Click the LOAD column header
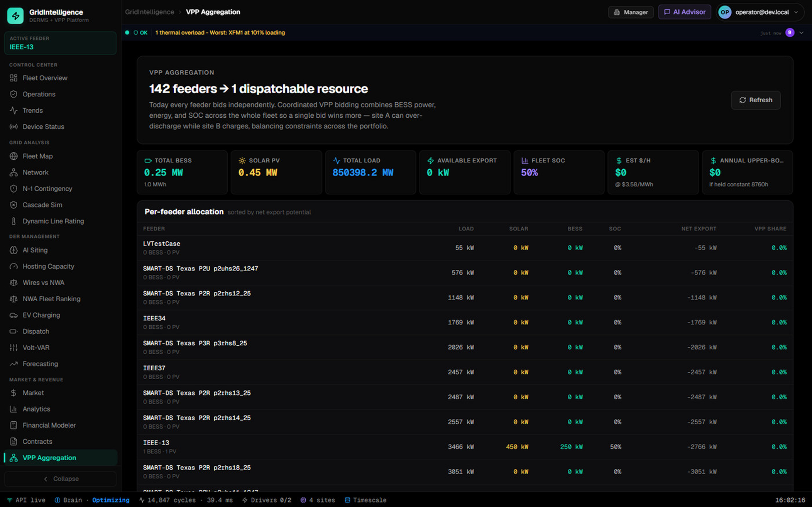 pos(466,229)
